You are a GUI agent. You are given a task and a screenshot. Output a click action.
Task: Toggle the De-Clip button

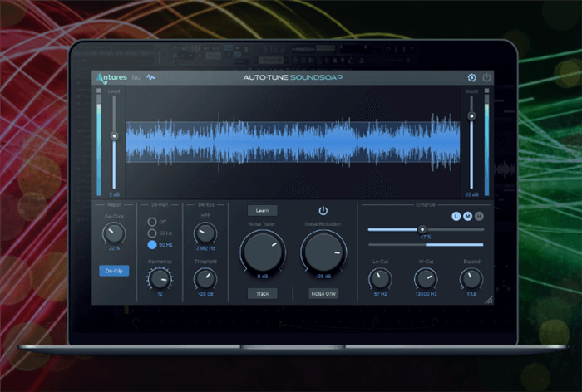(114, 271)
